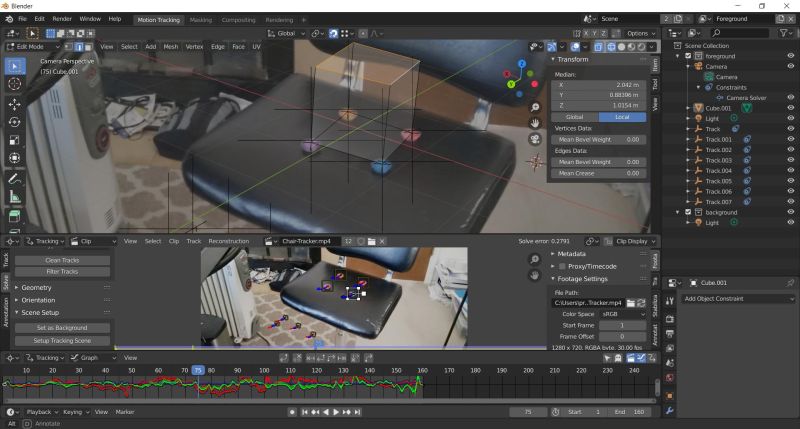800x429 pixels.
Task: Pick the Scale tool
Action: 15,140
